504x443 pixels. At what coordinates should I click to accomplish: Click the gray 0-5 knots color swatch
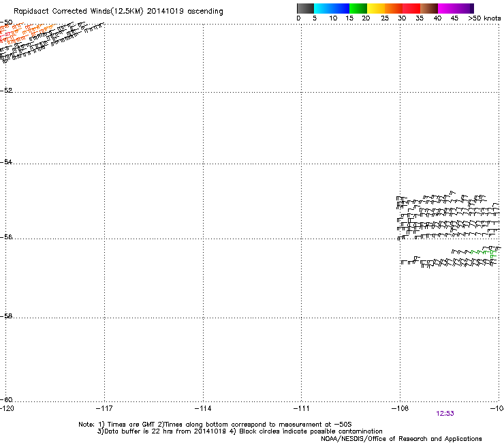[305, 8]
